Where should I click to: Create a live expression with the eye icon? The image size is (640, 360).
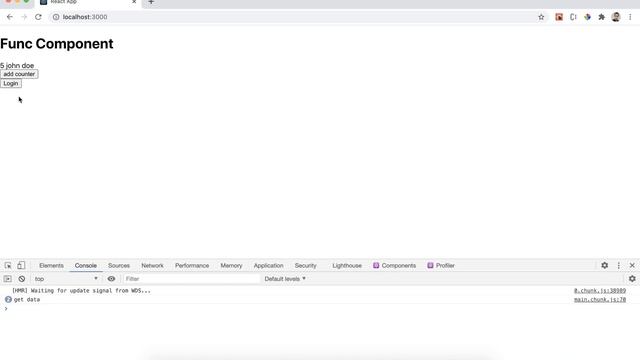click(x=111, y=279)
